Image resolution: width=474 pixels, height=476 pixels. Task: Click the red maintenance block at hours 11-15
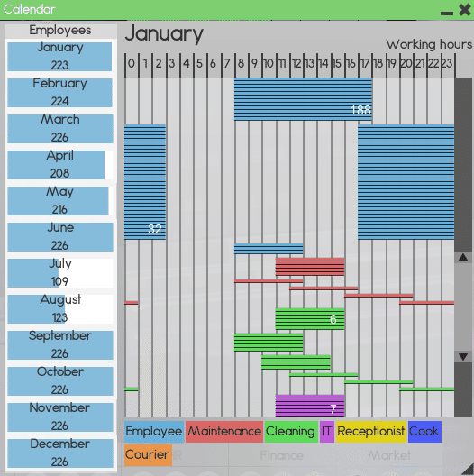pos(310,267)
